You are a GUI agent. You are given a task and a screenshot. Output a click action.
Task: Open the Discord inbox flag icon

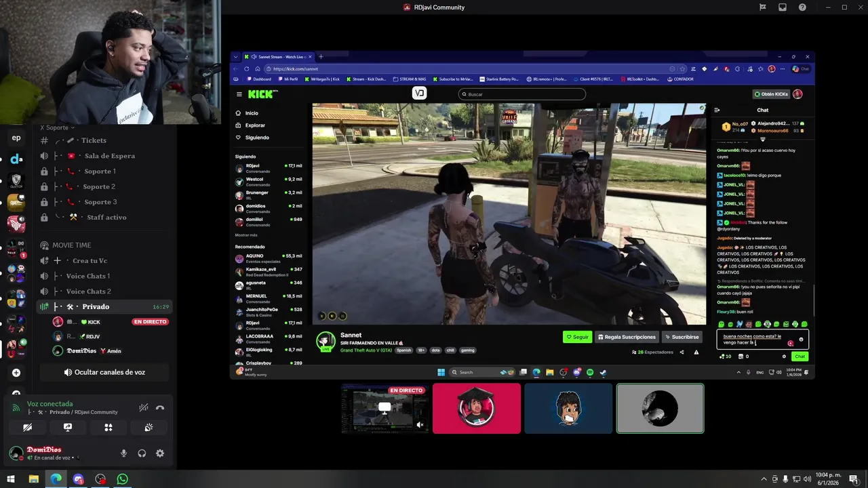[x=763, y=7]
